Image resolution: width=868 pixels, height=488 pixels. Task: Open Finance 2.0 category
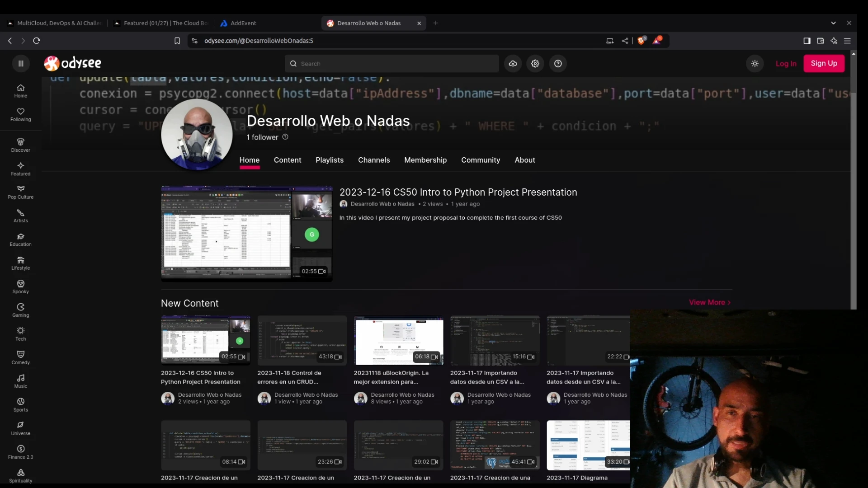[21, 452]
